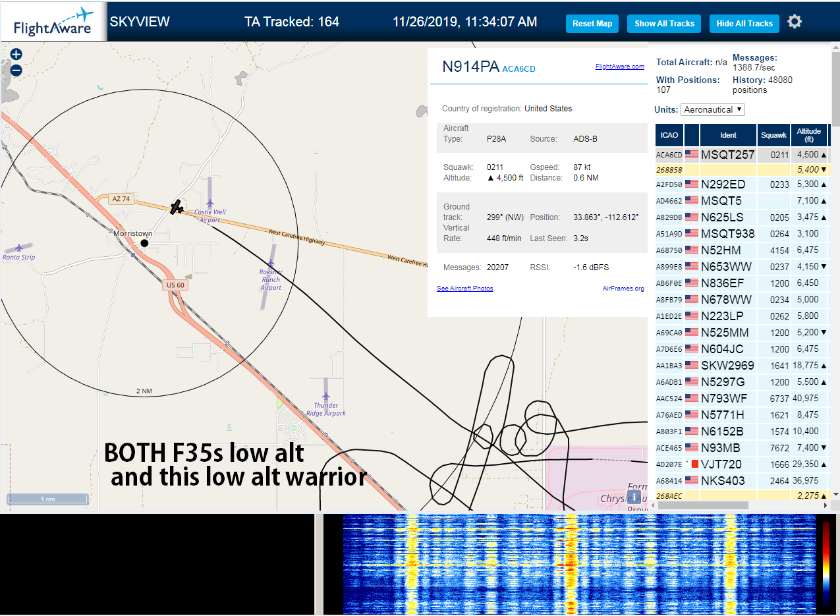Select the 268AEC ICAO row
The height and width of the screenshot is (616, 840).
pos(741,495)
